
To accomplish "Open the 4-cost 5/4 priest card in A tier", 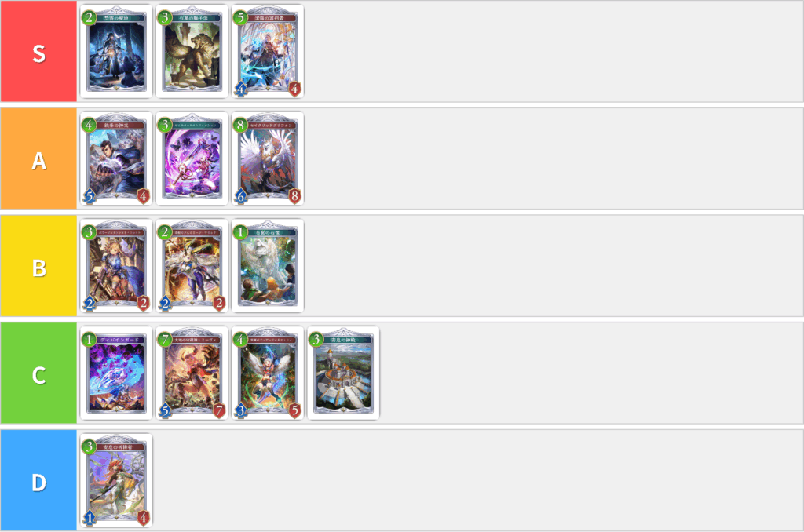I will (x=116, y=159).
